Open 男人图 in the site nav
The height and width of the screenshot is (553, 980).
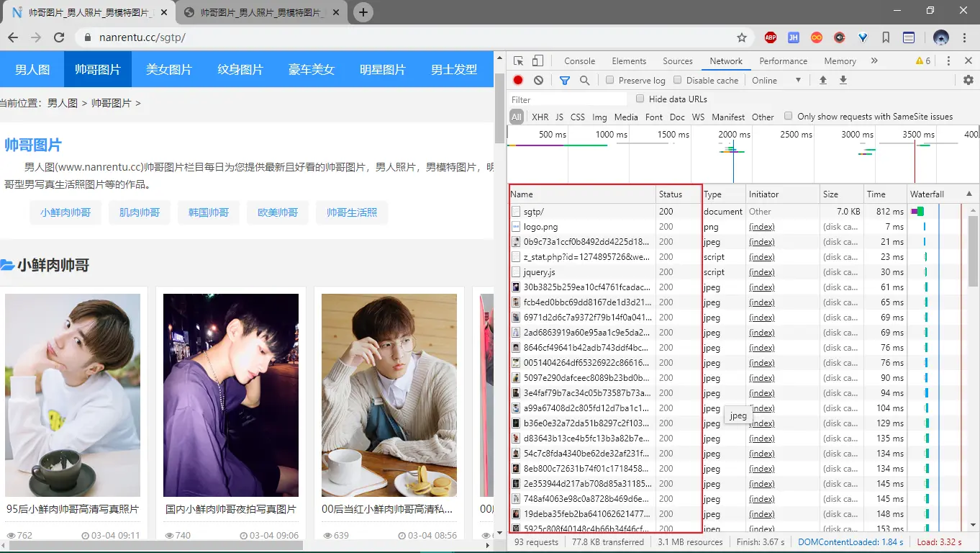(32, 69)
